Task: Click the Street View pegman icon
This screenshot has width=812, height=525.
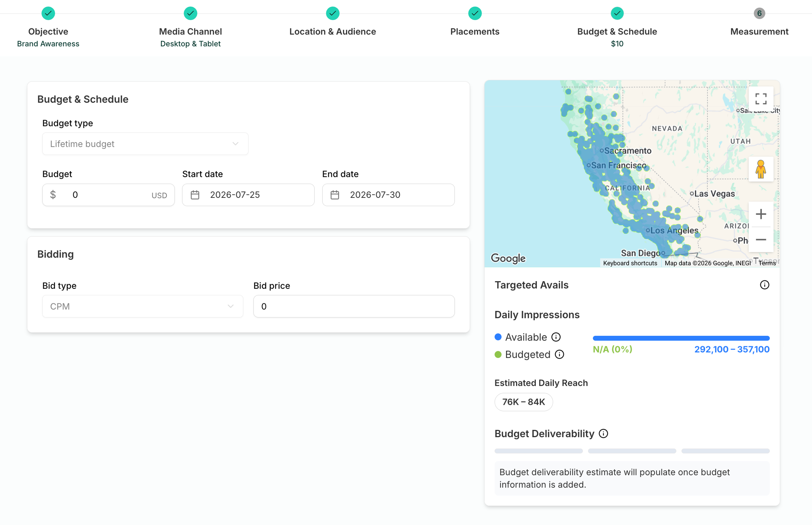Action: tap(761, 169)
